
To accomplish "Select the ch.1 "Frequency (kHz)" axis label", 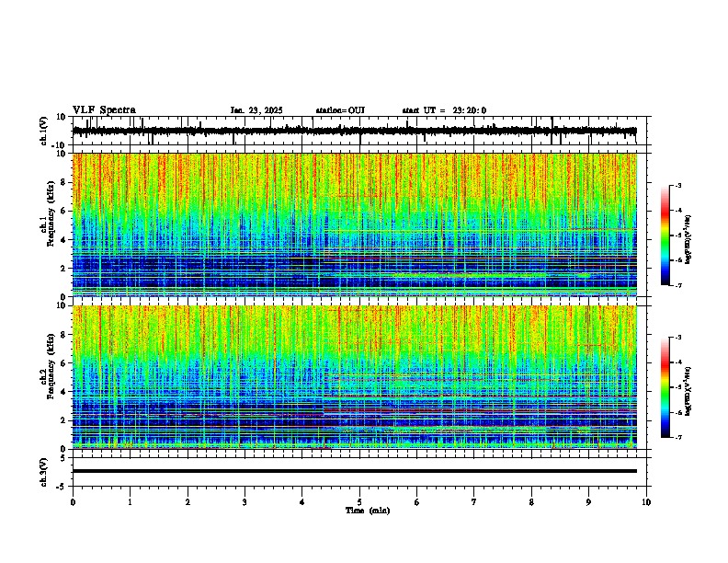I will click(51, 214).
